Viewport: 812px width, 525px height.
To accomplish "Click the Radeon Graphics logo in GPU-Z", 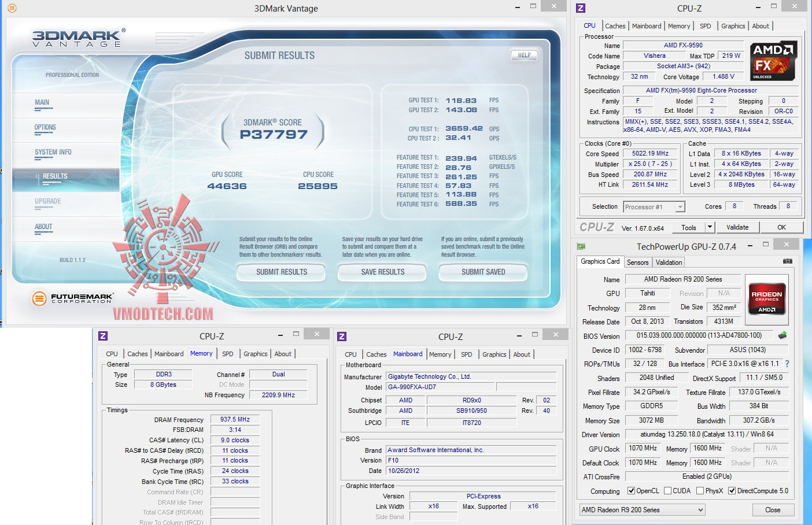I will [x=767, y=298].
